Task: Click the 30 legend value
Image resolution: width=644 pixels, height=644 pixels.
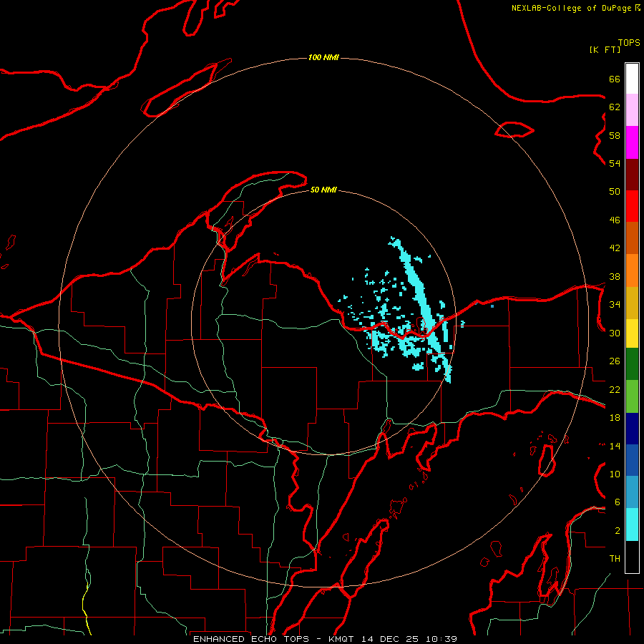Action: [x=615, y=333]
